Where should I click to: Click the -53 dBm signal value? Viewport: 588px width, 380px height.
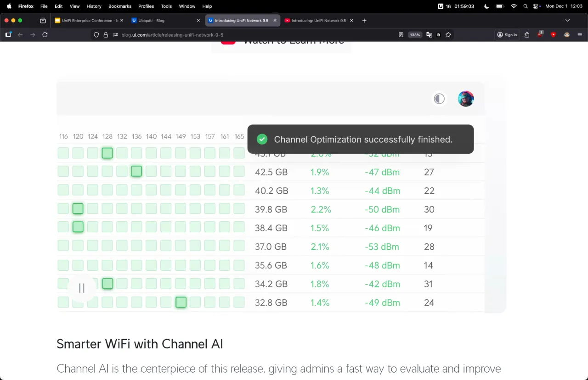click(382, 247)
